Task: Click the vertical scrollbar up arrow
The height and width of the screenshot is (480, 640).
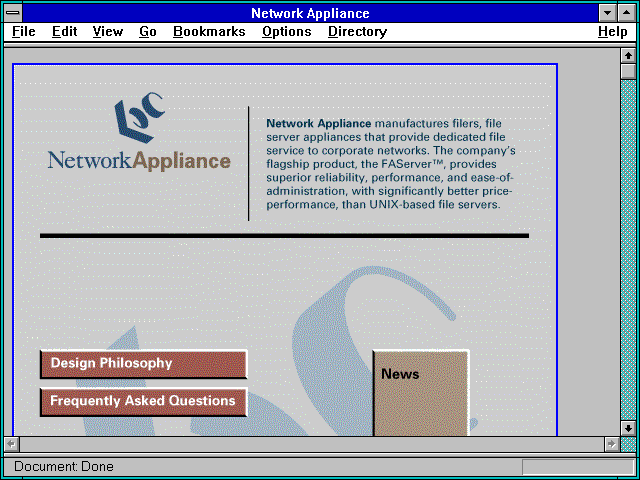Action: coord(628,55)
